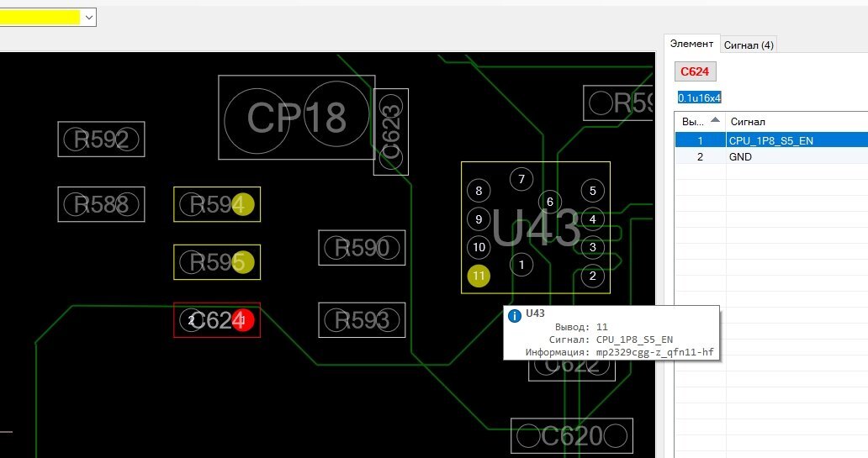This screenshot has height=458, width=868.
Task: Select resistor R590 on the board
Action: [x=362, y=248]
